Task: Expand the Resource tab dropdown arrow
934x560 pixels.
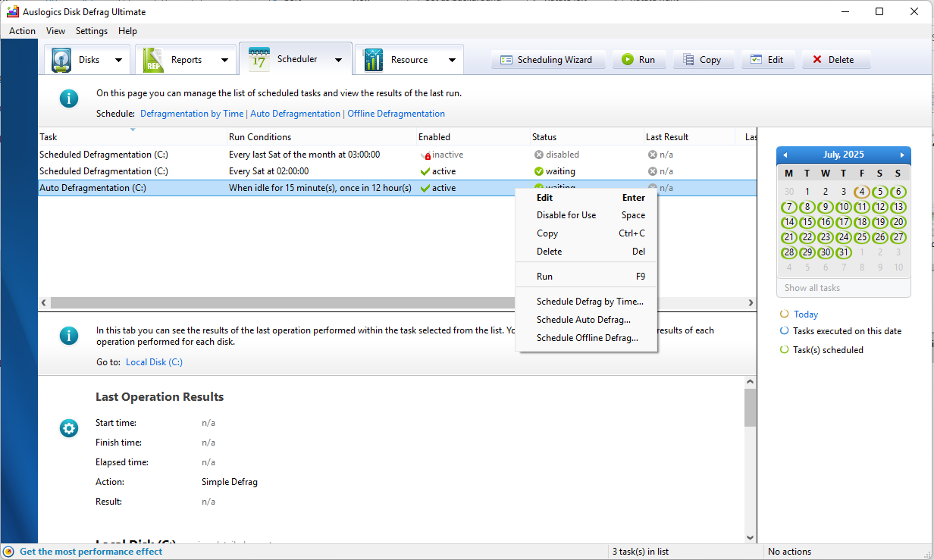Action: pos(452,60)
